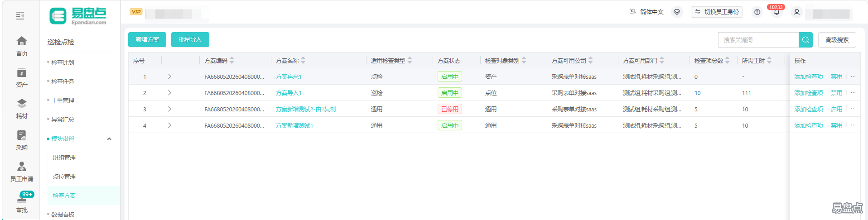
Task: Click 添加检查项 for 方案新增测试2-由1复制
Action: pyautogui.click(x=809, y=109)
